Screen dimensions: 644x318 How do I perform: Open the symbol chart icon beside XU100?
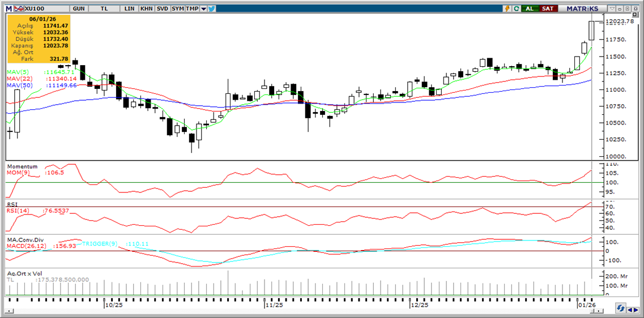19,8
